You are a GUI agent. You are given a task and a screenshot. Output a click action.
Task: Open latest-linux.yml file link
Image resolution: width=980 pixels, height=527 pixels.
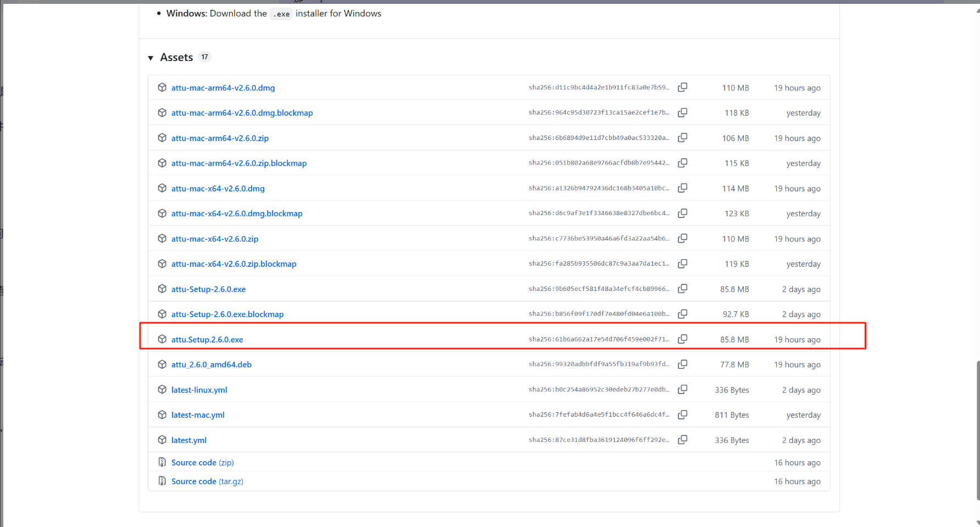click(x=199, y=390)
